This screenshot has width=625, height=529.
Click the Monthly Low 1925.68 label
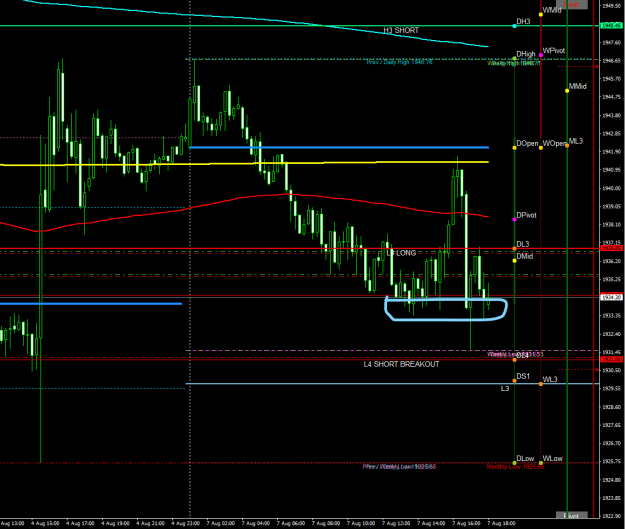(x=515, y=467)
